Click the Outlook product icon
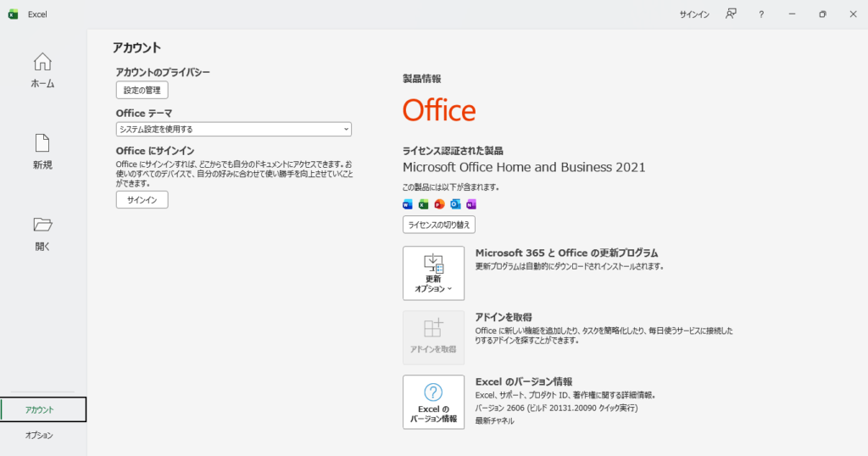Screen dimensions: 868x456 tap(455, 204)
